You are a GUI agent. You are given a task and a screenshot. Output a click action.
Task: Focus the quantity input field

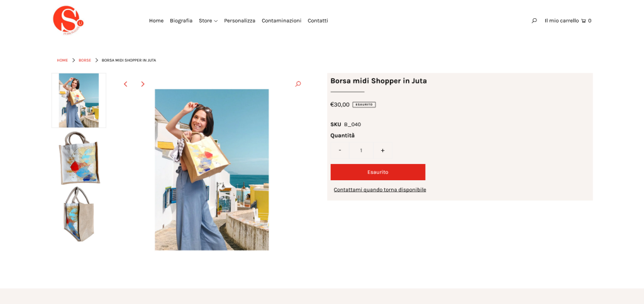361,151
